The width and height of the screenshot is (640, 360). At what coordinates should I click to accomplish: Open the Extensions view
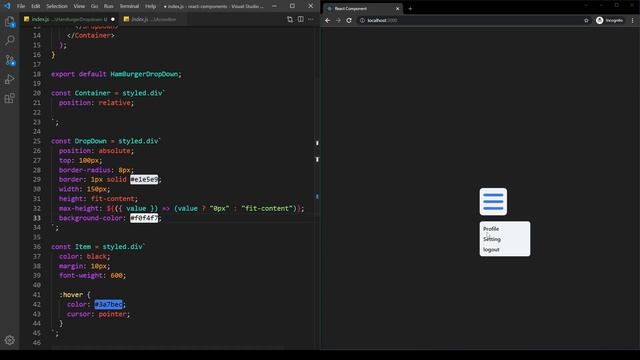[x=9, y=98]
